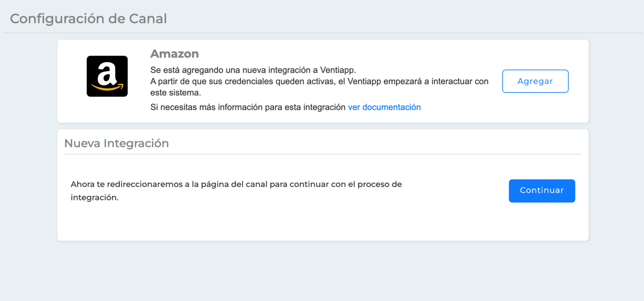The width and height of the screenshot is (644, 301).
Task: Open the 'ver documentación' link
Action: [384, 107]
